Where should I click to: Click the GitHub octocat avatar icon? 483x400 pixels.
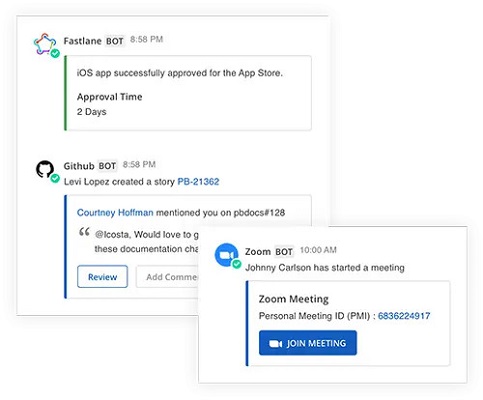coord(45,169)
